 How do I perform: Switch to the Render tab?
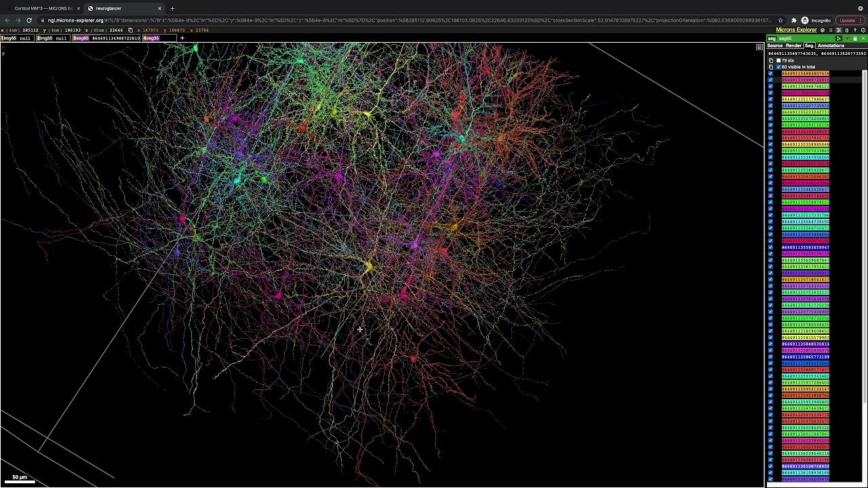click(793, 45)
